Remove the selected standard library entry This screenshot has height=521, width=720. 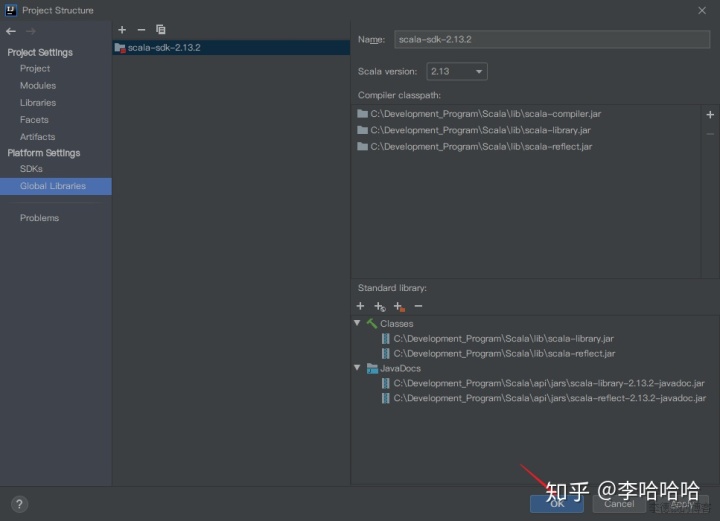click(418, 306)
